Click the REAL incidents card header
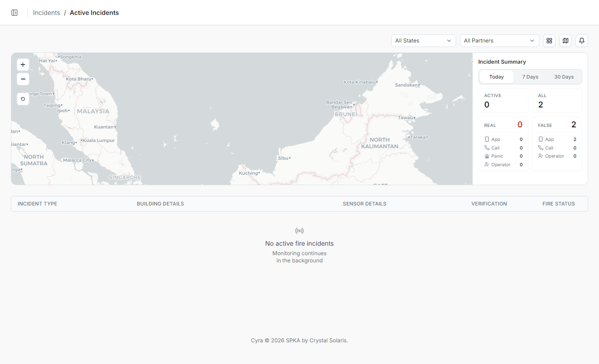 [503, 125]
